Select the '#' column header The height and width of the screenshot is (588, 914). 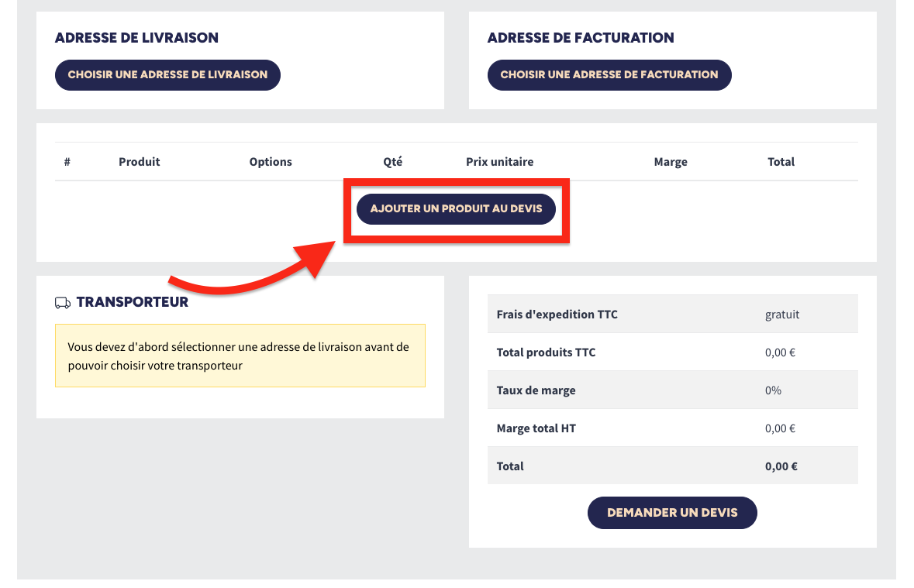pos(67,162)
